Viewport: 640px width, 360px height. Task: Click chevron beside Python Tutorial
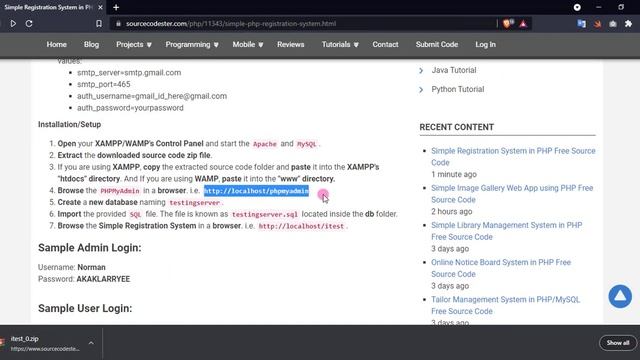pos(421,90)
